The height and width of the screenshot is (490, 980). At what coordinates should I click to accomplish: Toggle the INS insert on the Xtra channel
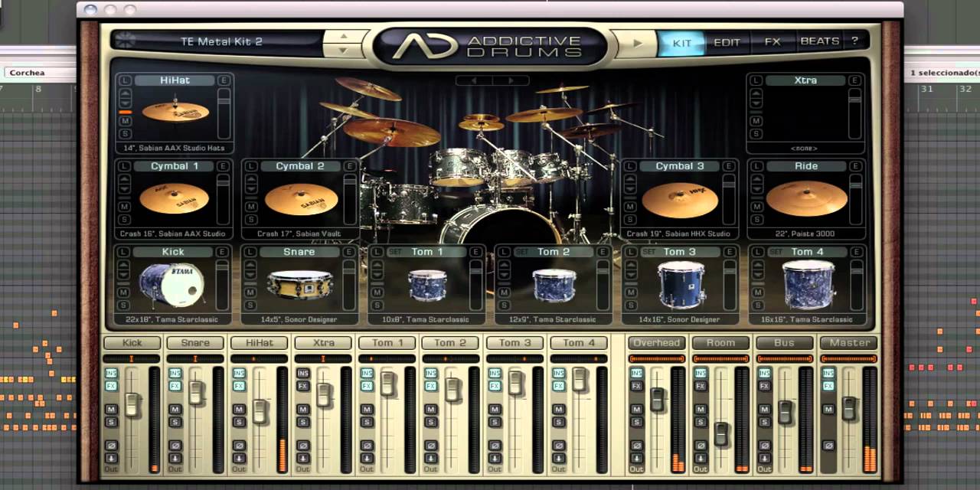tap(302, 374)
